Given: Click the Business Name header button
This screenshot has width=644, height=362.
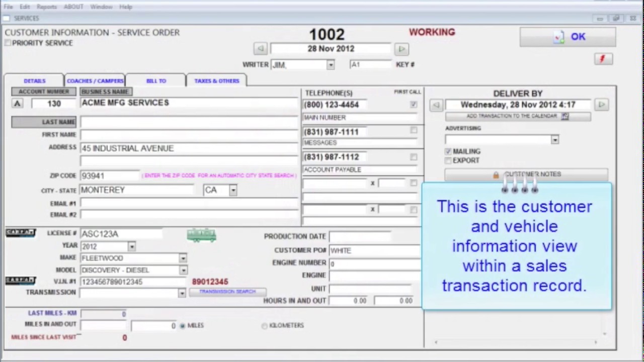Looking at the screenshot, I should click(x=106, y=92).
